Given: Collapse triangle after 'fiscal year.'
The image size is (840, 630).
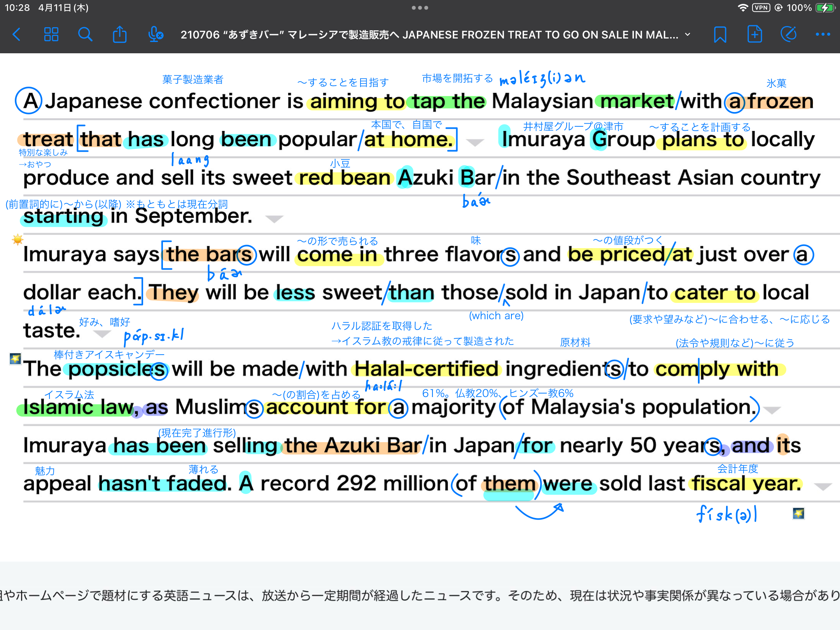Looking at the screenshot, I should click(x=823, y=486).
